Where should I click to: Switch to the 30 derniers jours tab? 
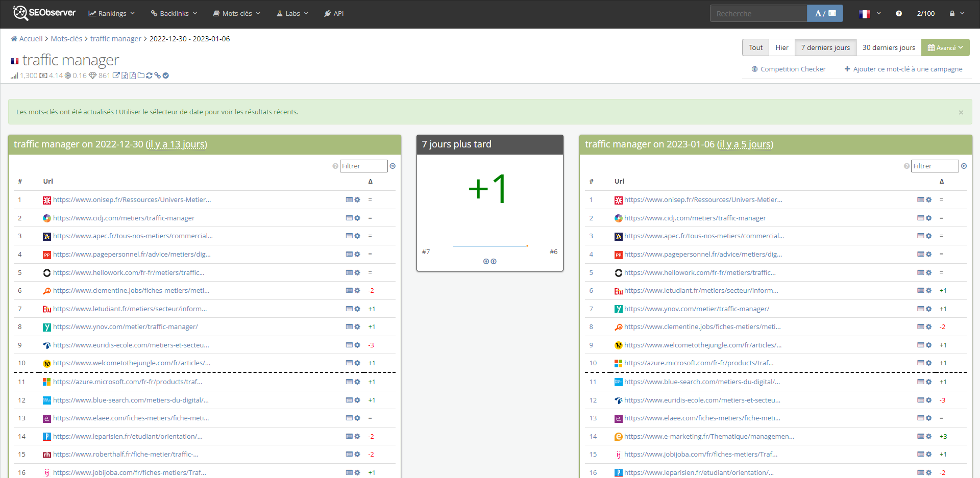click(888, 47)
